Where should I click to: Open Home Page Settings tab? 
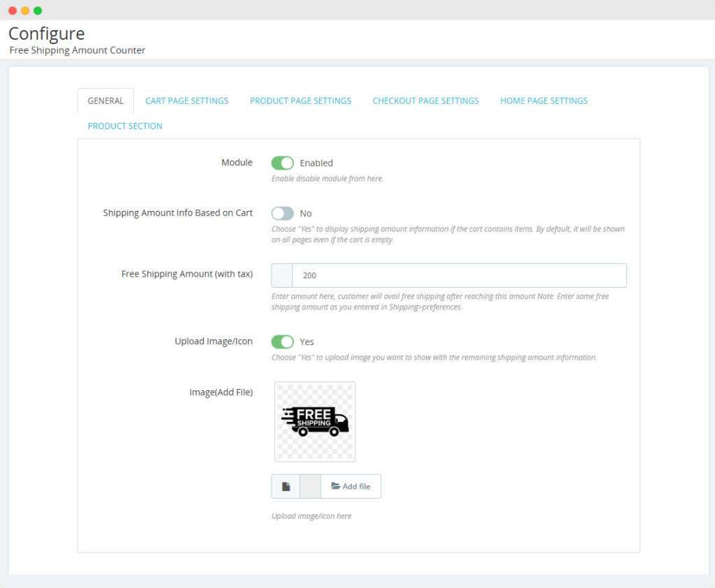pos(543,101)
